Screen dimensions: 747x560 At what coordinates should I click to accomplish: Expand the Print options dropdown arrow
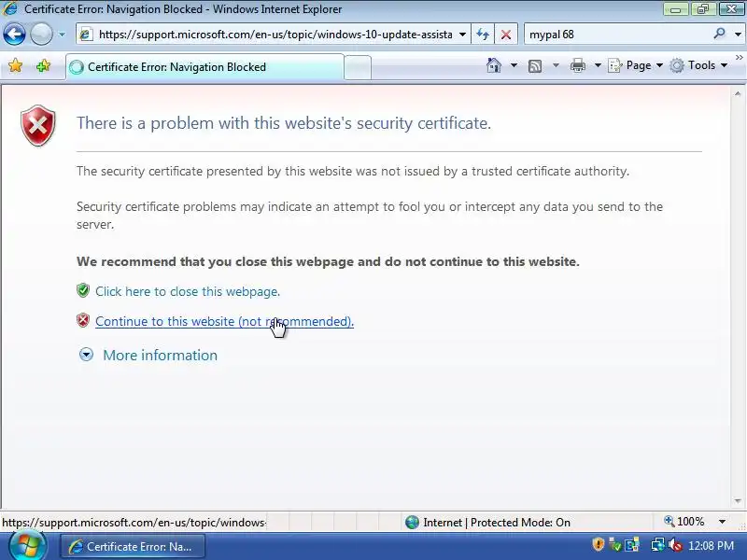click(x=598, y=65)
